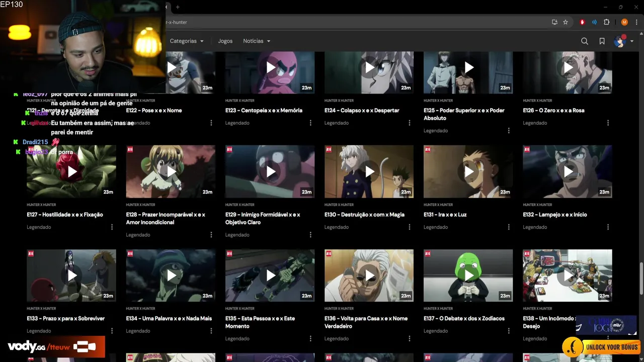Open the site search magnifier icon
Image resolution: width=644 pixels, height=362 pixels.
pos(585,41)
